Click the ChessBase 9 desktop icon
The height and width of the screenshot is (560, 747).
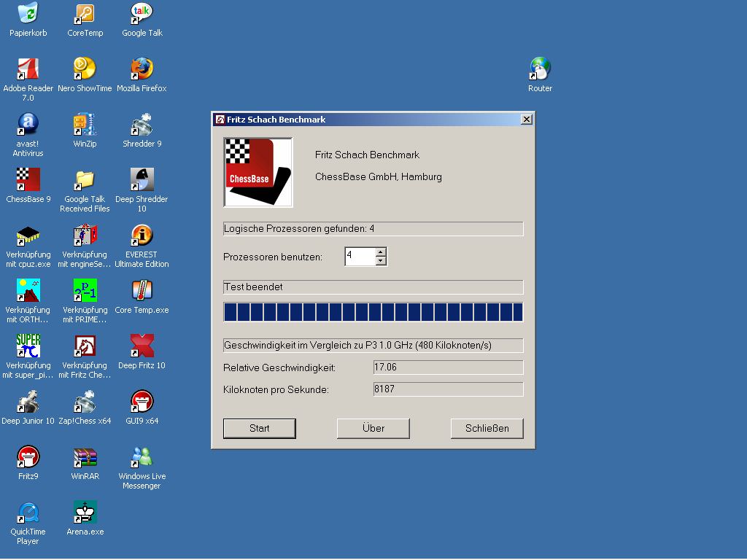pos(28,179)
